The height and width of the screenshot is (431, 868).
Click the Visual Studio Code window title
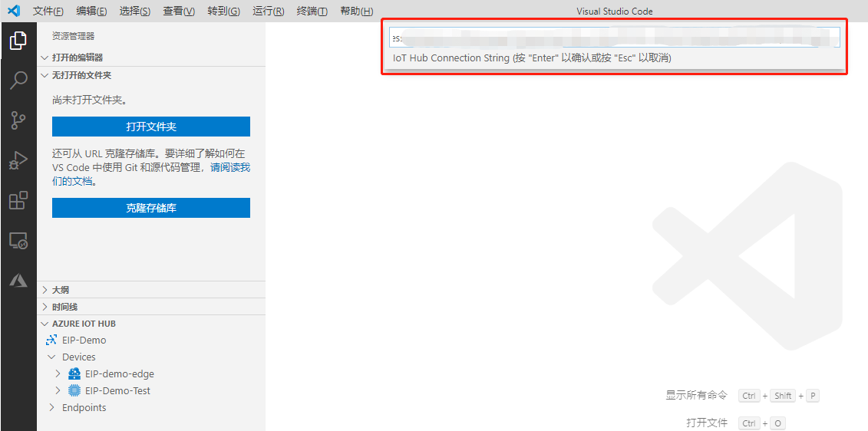615,11
